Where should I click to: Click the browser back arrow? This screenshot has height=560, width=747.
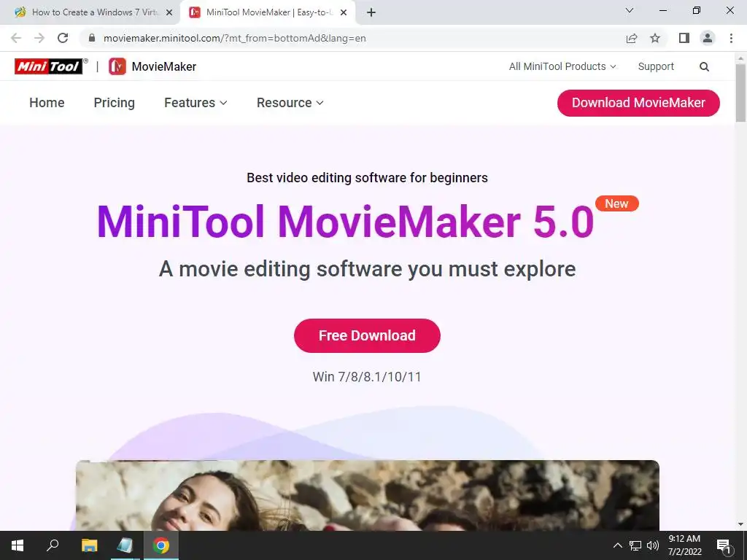click(x=16, y=38)
